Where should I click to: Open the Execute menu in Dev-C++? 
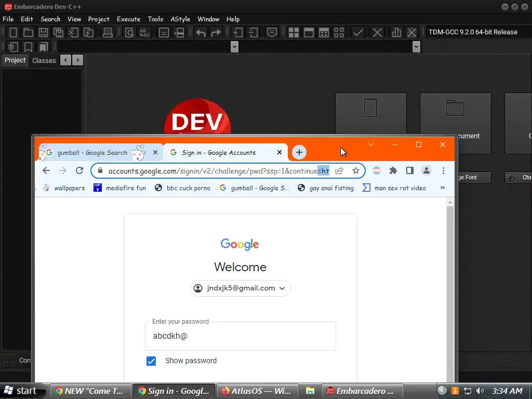point(129,19)
